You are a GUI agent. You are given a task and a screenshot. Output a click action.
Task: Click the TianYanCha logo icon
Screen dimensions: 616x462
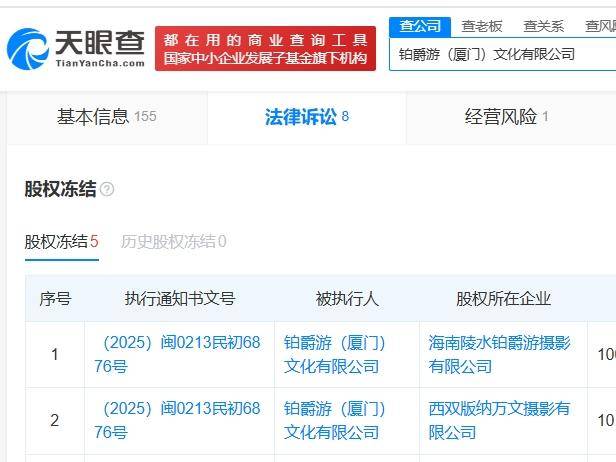tap(27, 47)
